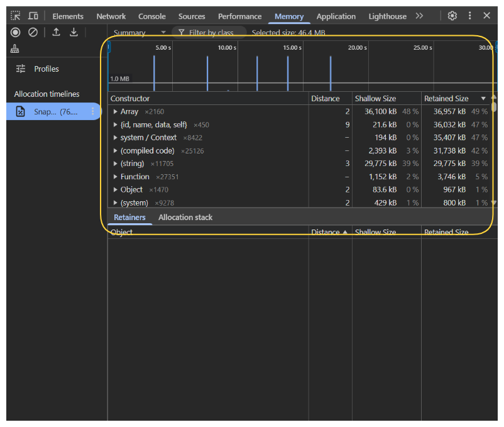Close the DevTools panel

[x=486, y=16]
